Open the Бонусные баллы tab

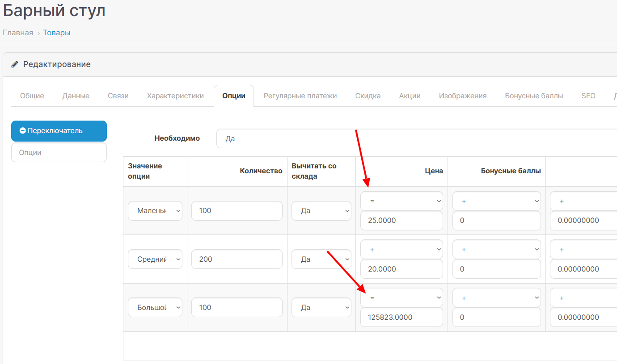534,96
